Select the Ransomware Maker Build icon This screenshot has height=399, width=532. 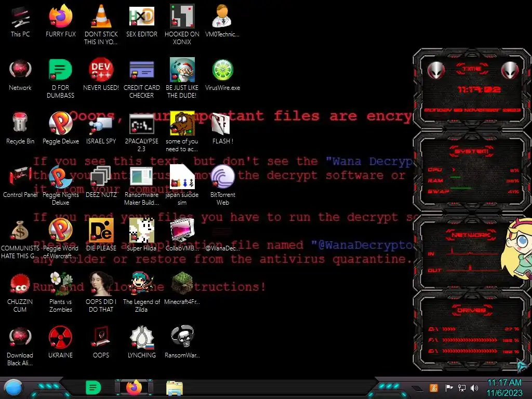coord(142,177)
